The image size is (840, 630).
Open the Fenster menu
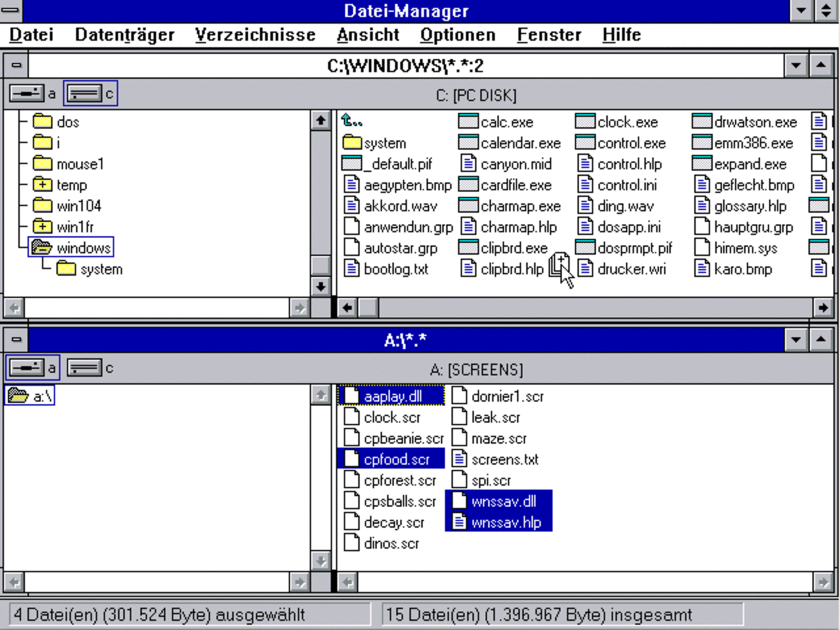(549, 34)
